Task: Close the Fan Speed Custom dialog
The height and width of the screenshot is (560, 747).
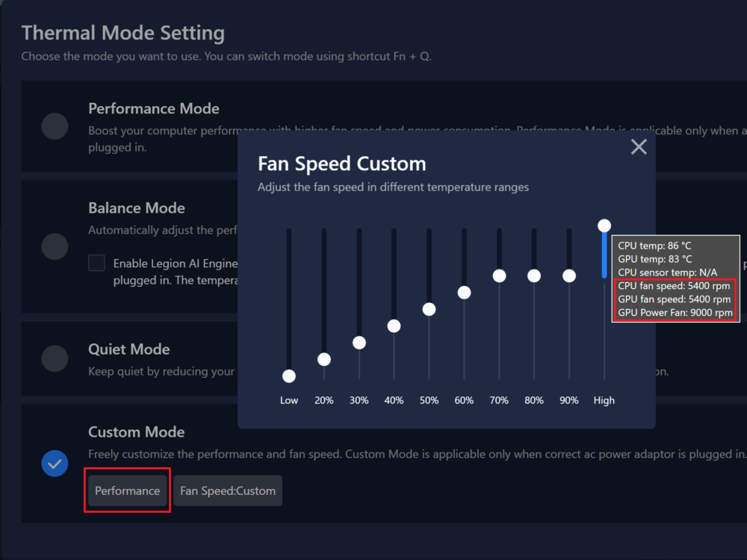Action: pos(639,147)
